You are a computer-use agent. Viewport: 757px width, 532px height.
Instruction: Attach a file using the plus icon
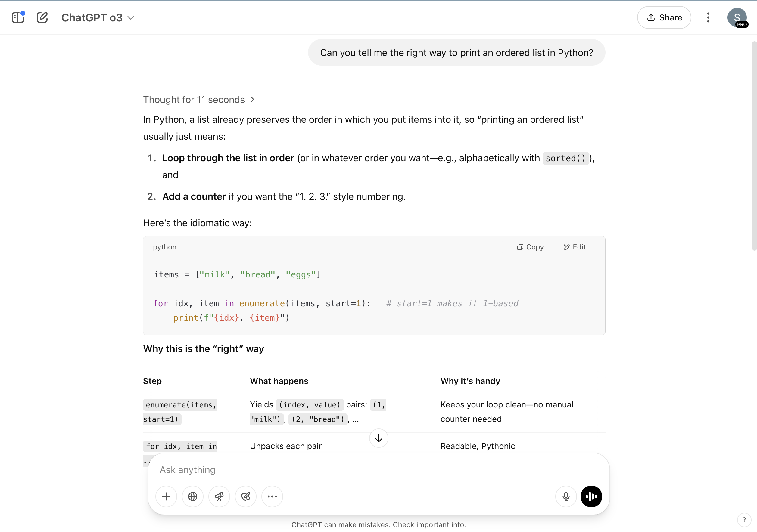point(166,496)
